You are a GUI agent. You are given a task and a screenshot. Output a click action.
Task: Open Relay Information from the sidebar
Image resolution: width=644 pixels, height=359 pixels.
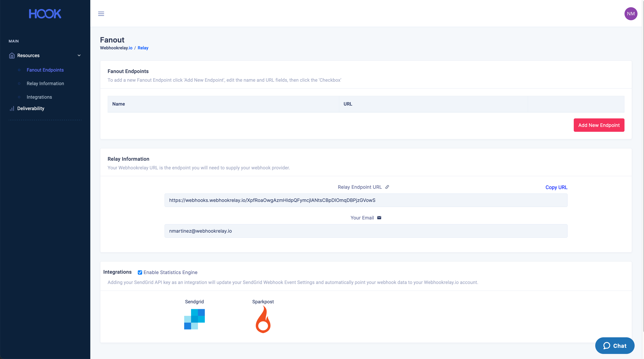pyautogui.click(x=45, y=84)
